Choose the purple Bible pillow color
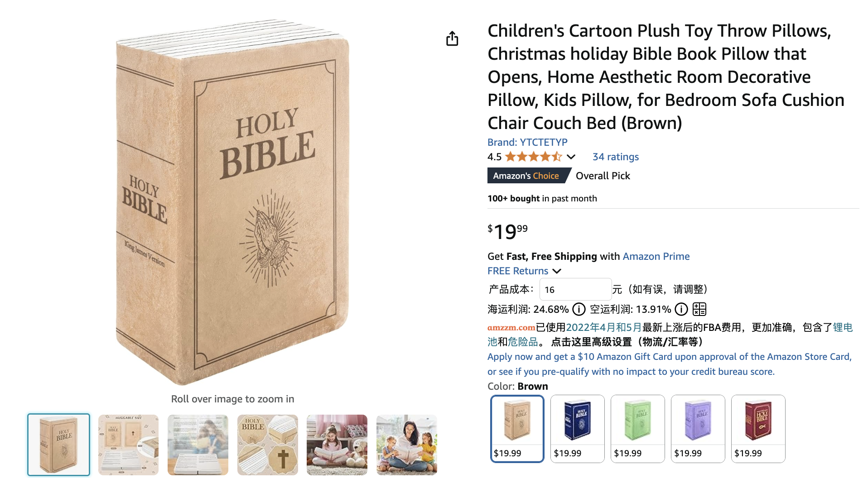This screenshot has height=478, width=868. coord(698,428)
